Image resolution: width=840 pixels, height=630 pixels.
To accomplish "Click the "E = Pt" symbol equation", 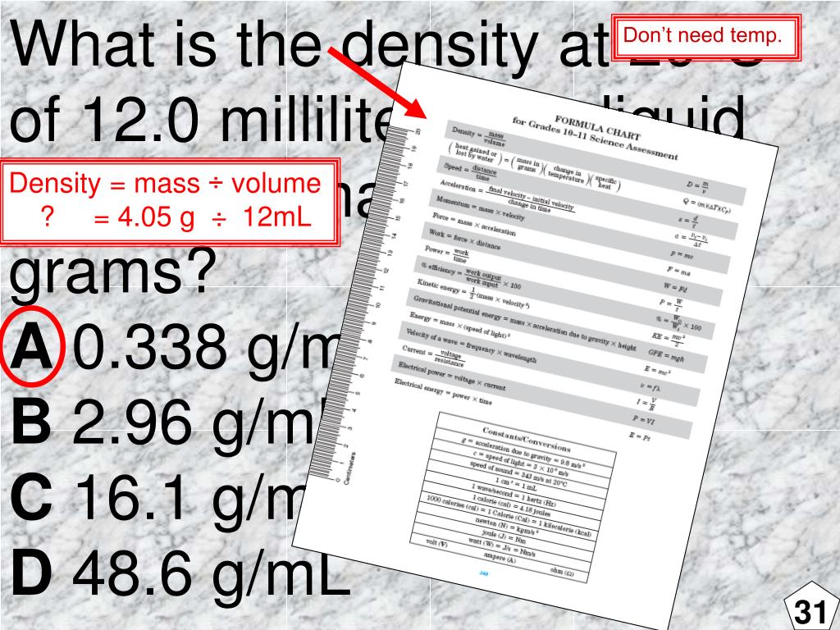I will (640, 436).
